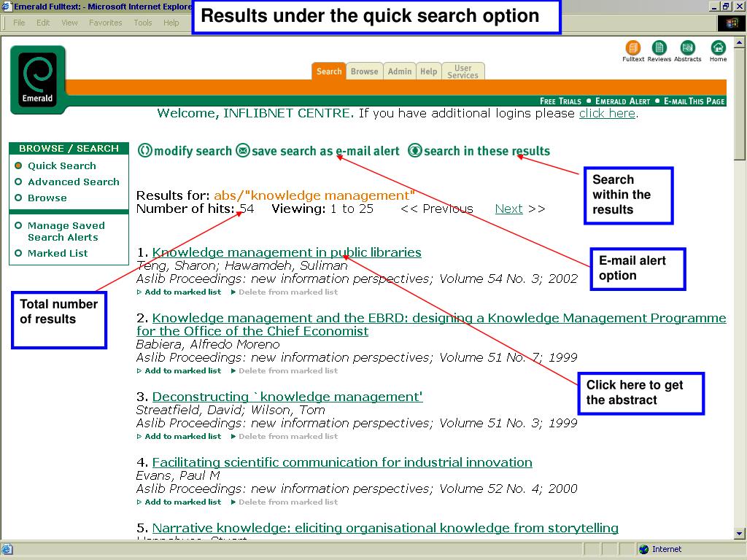
Task: Open the Edit menu
Action: [x=43, y=23]
